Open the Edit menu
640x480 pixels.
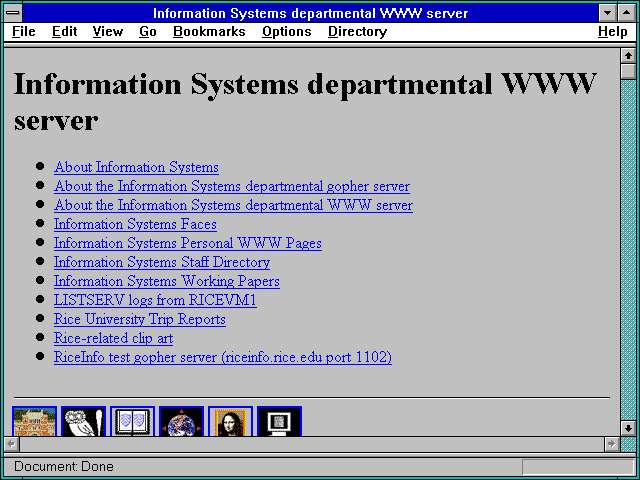coord(64,32)
